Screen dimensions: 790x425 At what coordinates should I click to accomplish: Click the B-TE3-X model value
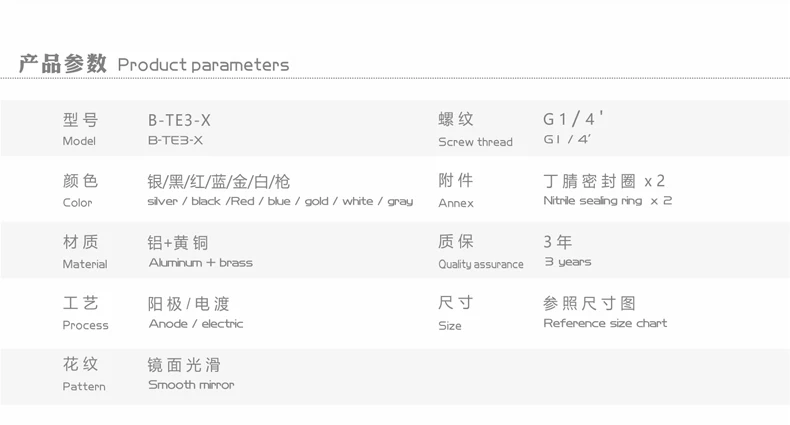pyautogui.click(x=178, y=140)
